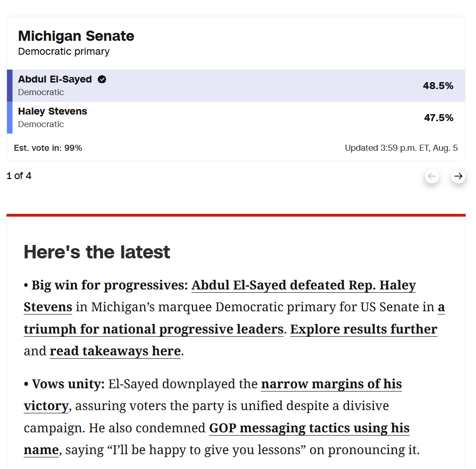The height and width of the screenshot is (469, 476).
Task: Open 'GOP messaging tactics using his' link
Action: tap(309, 428)
